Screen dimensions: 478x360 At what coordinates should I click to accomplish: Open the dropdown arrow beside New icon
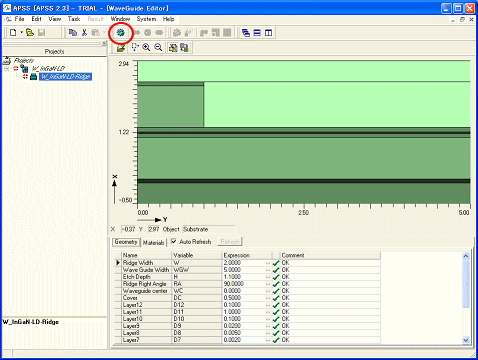coord(22,33)
